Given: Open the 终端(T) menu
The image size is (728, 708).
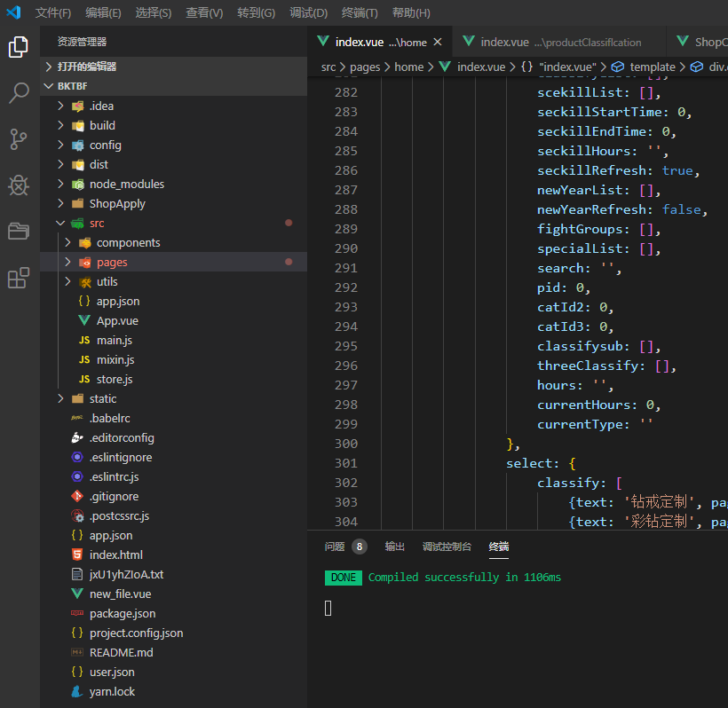Looking at the screenshot, I should (360, 12).
